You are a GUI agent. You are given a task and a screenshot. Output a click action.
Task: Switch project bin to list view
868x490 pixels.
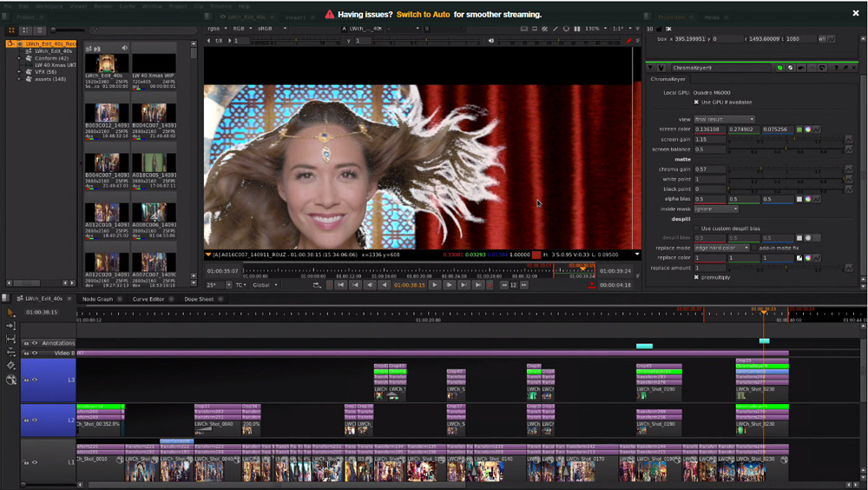coord(39,30)
